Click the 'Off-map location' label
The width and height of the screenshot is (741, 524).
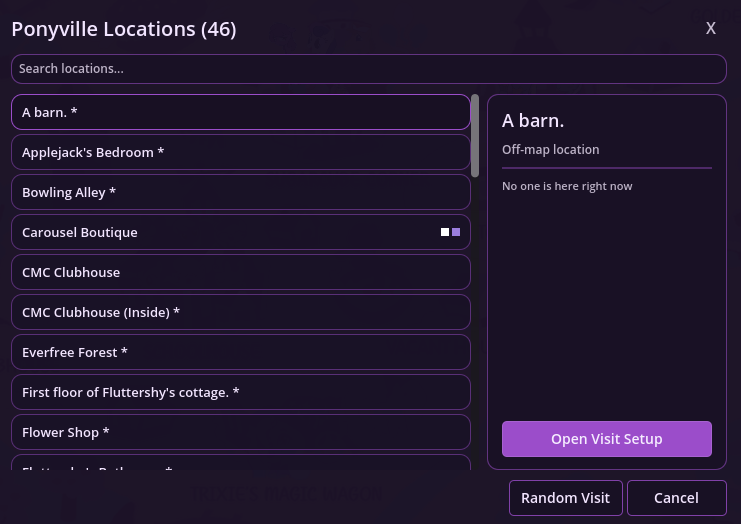(550, 149)
